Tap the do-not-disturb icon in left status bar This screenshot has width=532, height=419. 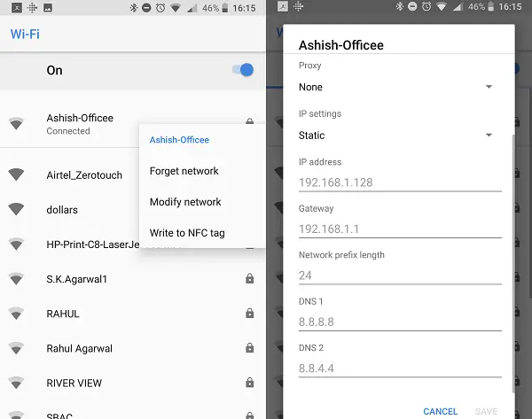coord(146,8)
